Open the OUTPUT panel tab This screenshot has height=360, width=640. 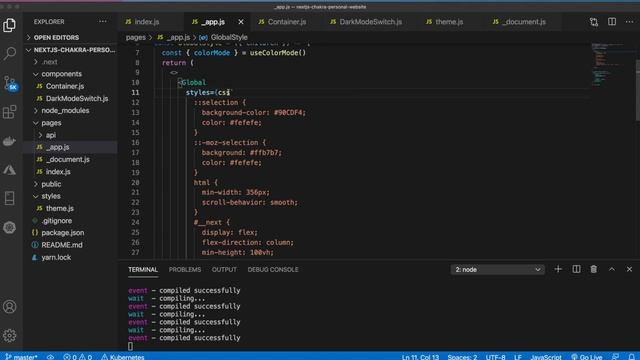(x=224, y=270)
